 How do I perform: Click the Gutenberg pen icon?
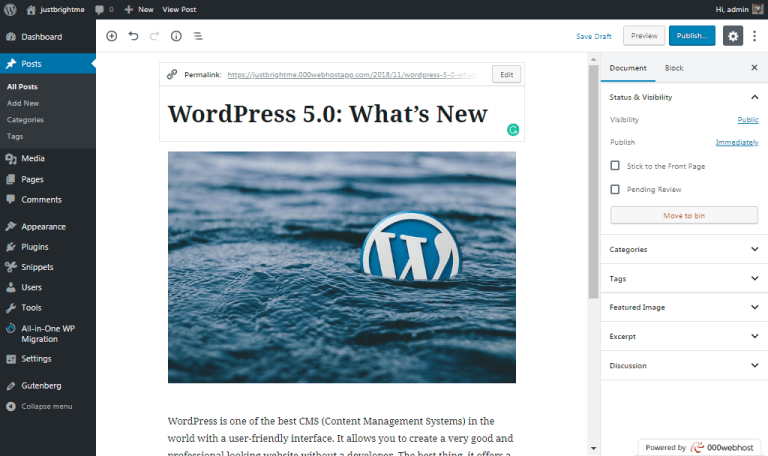point(11,386)
